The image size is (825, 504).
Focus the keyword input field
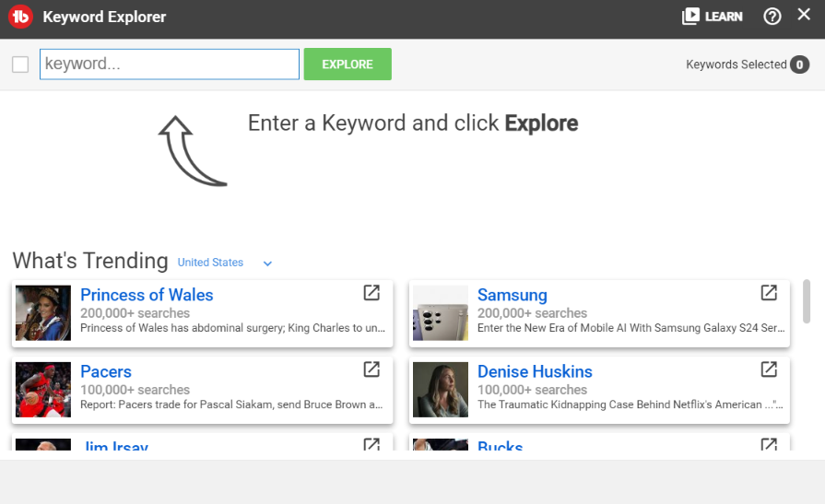pyautogui.click(x=170, y=64)
